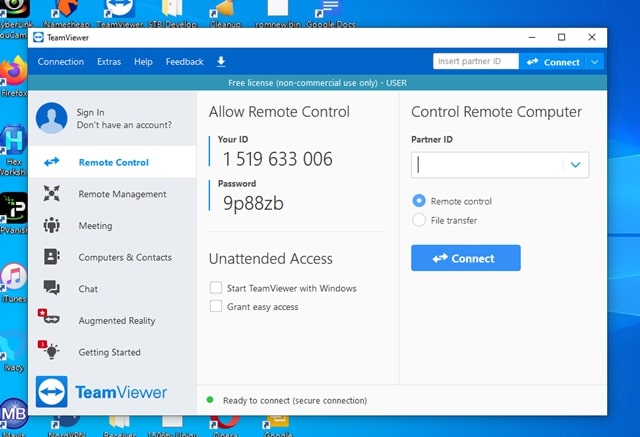Viewport: 640px width, 437px height.
Task: Open Hex Workshop desktop shortcut icon
Action: [14, 141]
